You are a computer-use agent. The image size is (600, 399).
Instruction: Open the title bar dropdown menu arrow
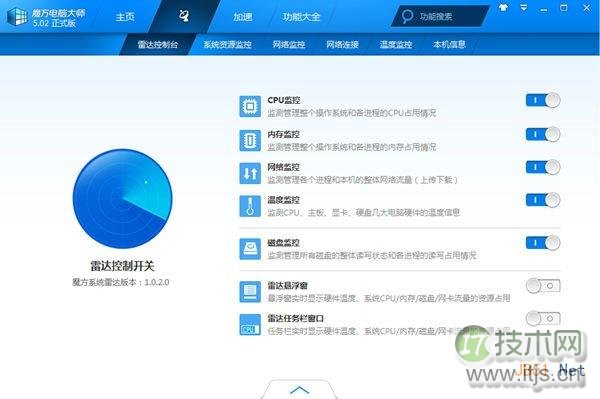pos(523,8)
